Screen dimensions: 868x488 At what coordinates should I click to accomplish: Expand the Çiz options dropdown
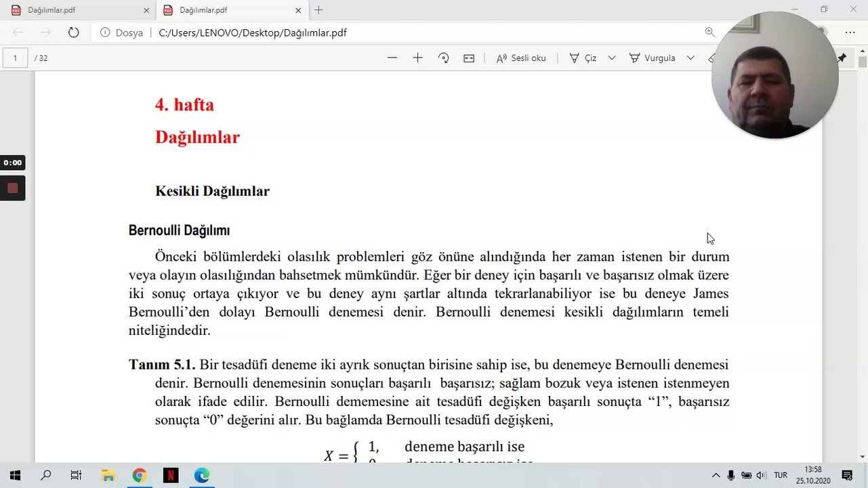tap(612, 58)
